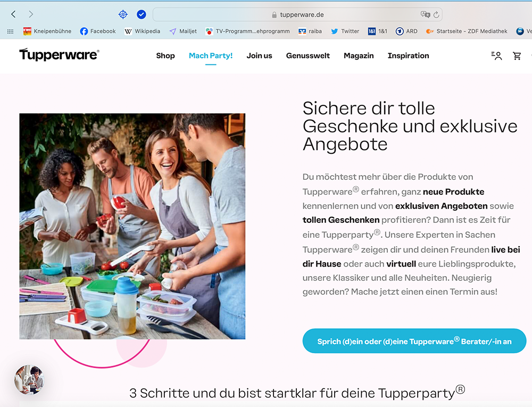
Task: Open the Shop menu item
Action: click(165, 56)
